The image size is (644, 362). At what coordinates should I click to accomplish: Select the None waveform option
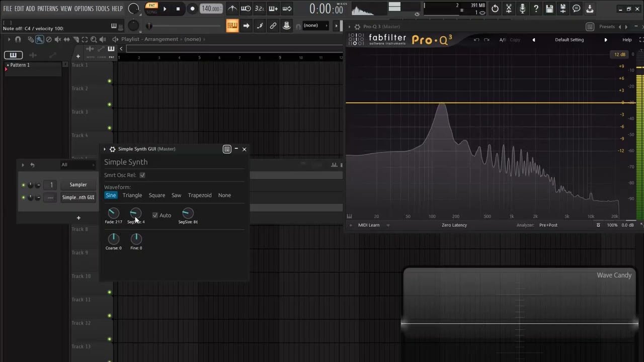(224, 195)
